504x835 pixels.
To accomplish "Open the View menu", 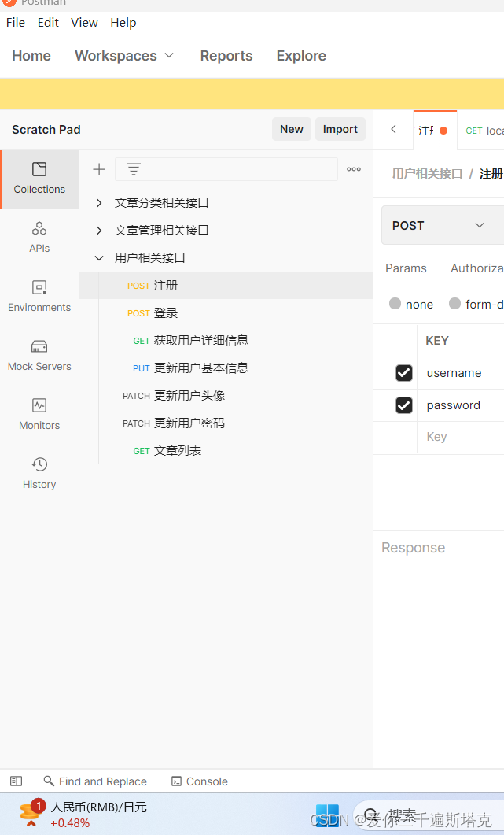I will pos(84,23).
